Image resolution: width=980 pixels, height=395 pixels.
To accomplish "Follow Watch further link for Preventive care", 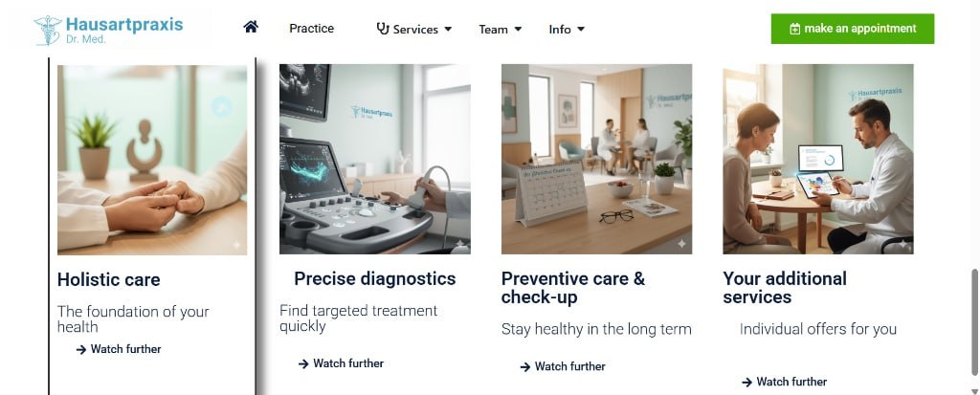I will pos(563,367).
